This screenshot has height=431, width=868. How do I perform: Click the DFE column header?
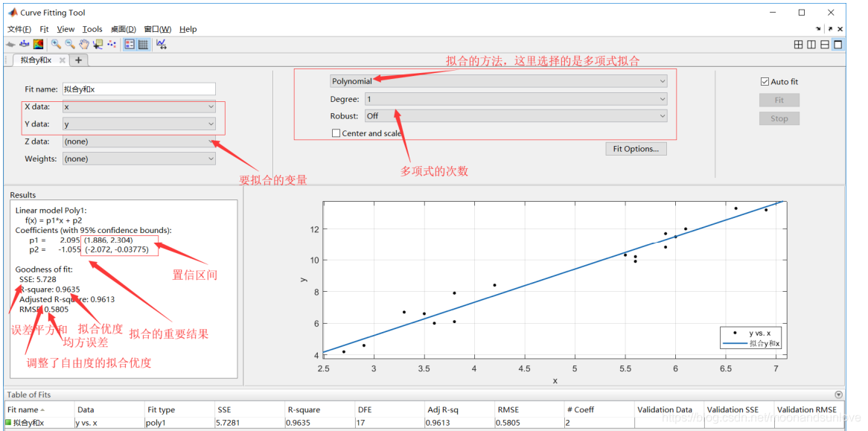pyautogui.click(x=389, y=409)
